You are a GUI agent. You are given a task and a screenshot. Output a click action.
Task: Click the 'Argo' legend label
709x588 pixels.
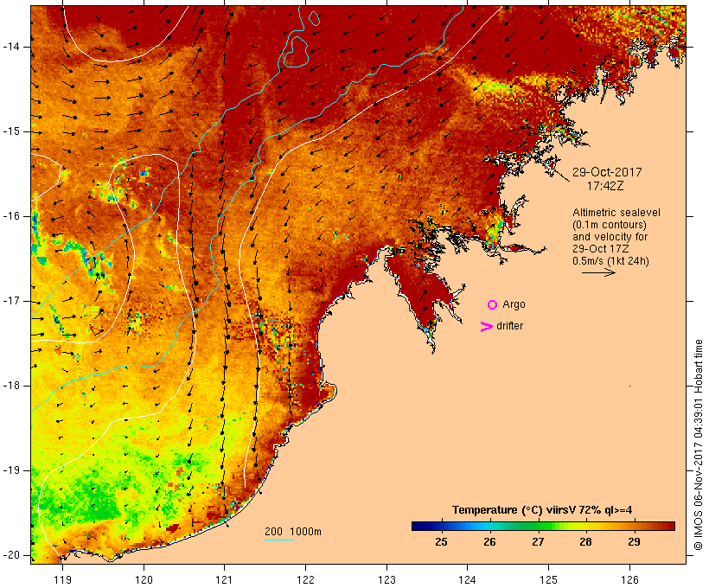[514, 305]
